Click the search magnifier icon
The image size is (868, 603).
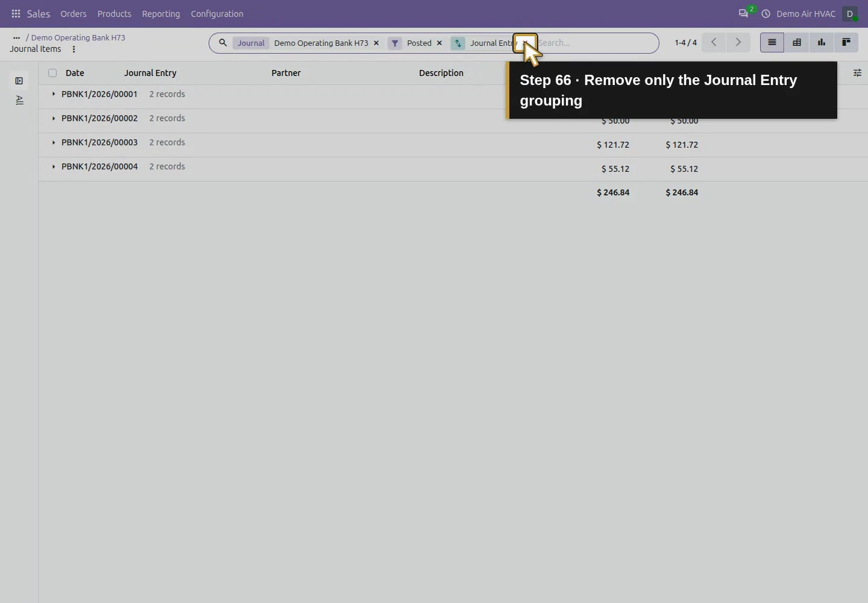point(222,43)
